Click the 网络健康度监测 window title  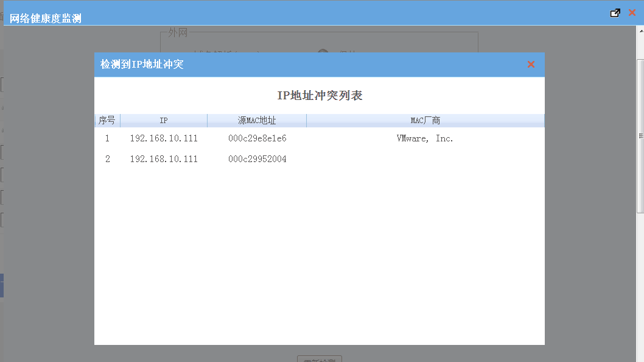point(46,18)
